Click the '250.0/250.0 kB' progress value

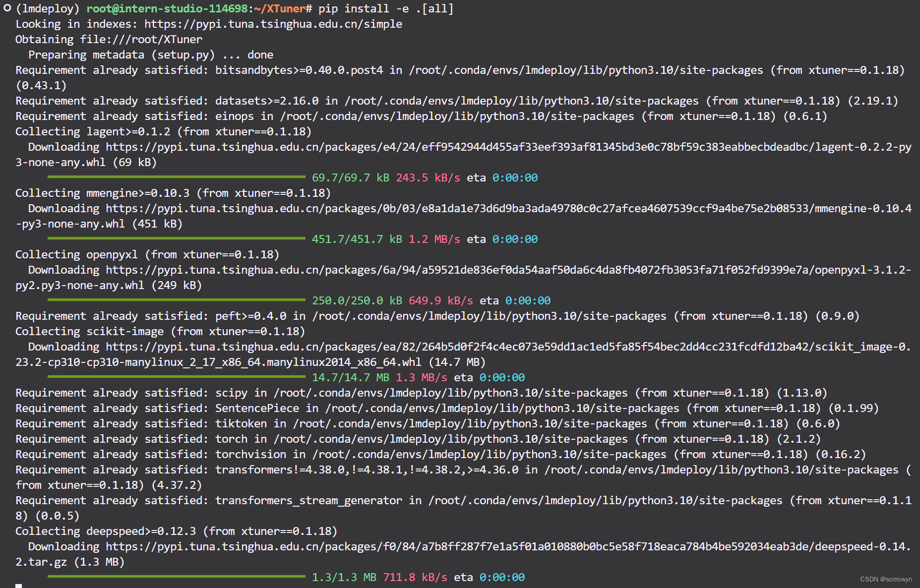pyautogui.click(x=357, y=301)
